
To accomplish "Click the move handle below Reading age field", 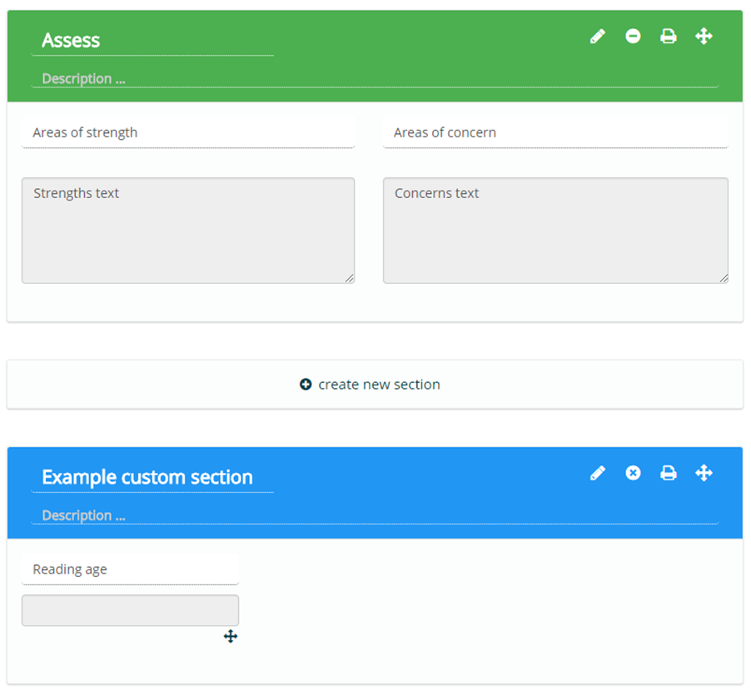I will click(231, 637).
